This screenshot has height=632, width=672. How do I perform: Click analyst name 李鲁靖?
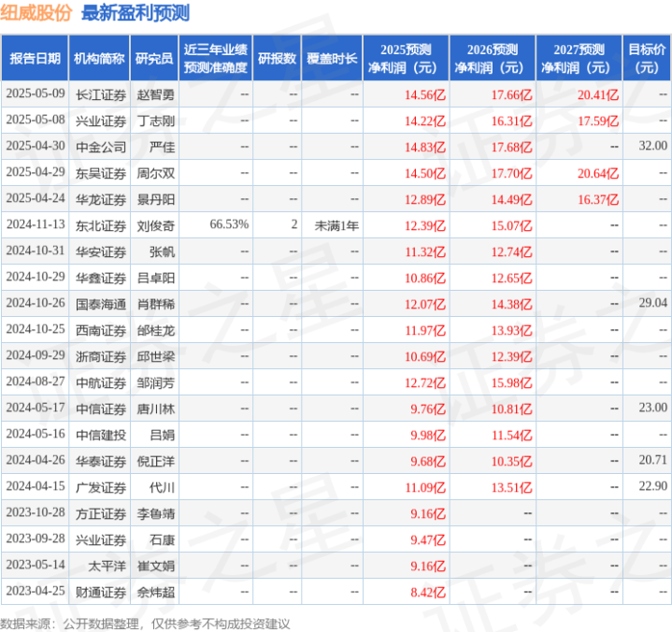(x=155, y=513)
